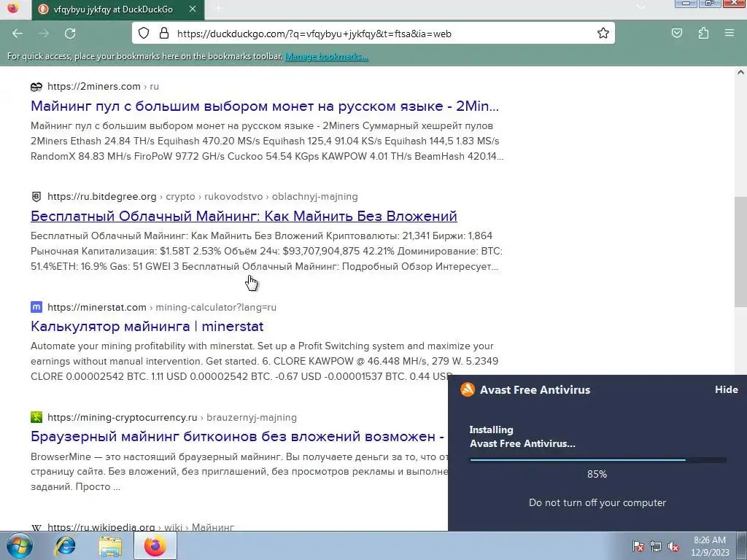Click the https://2miners.com URL text

[x=94, y=87]
